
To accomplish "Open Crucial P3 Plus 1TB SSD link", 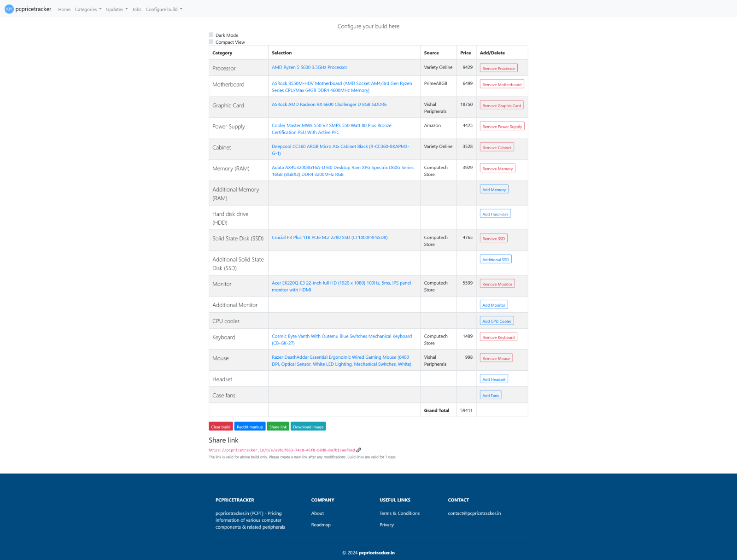I will click(330, 238).
